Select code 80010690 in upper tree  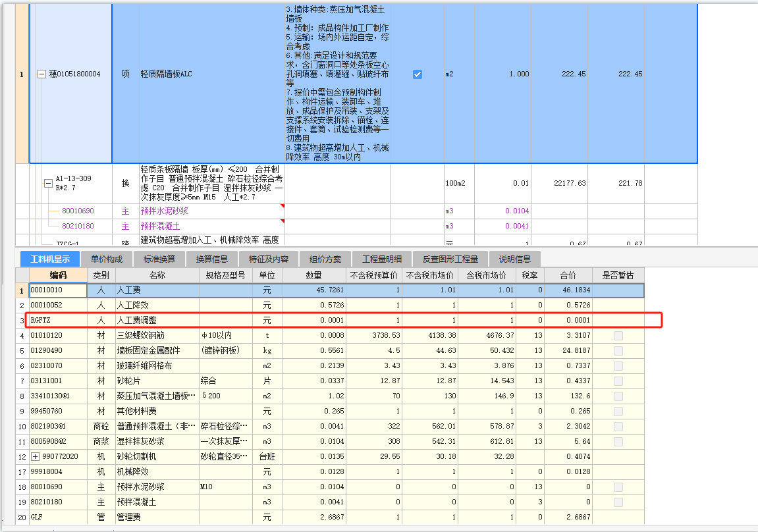pyautogui.click(x=78, y=211)
